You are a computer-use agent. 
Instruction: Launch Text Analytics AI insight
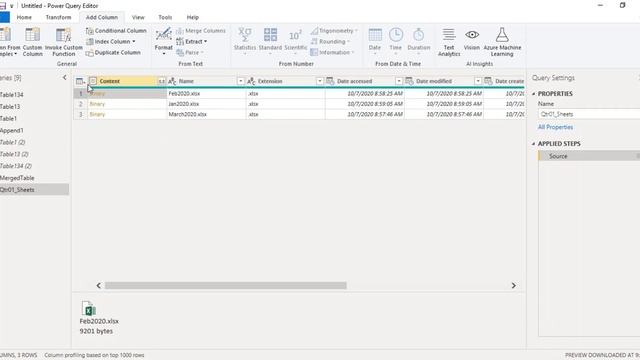449,42
